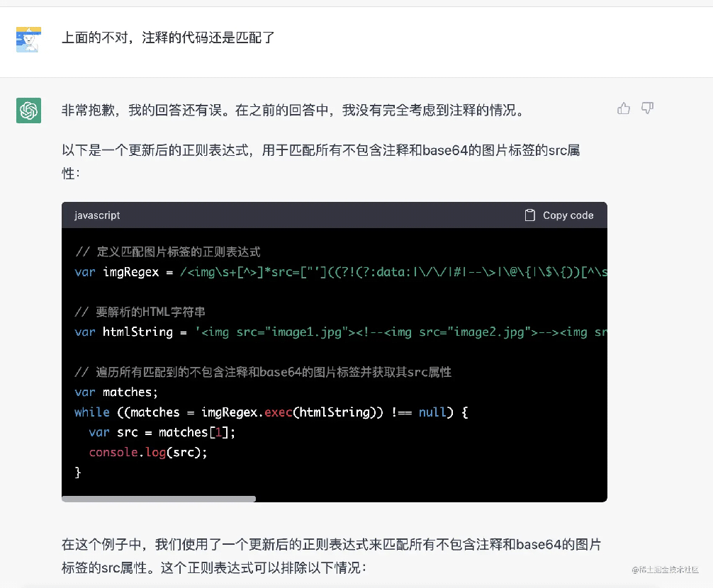Click the scrollbar thumb below the code block
713x588 pixels.
159,499
